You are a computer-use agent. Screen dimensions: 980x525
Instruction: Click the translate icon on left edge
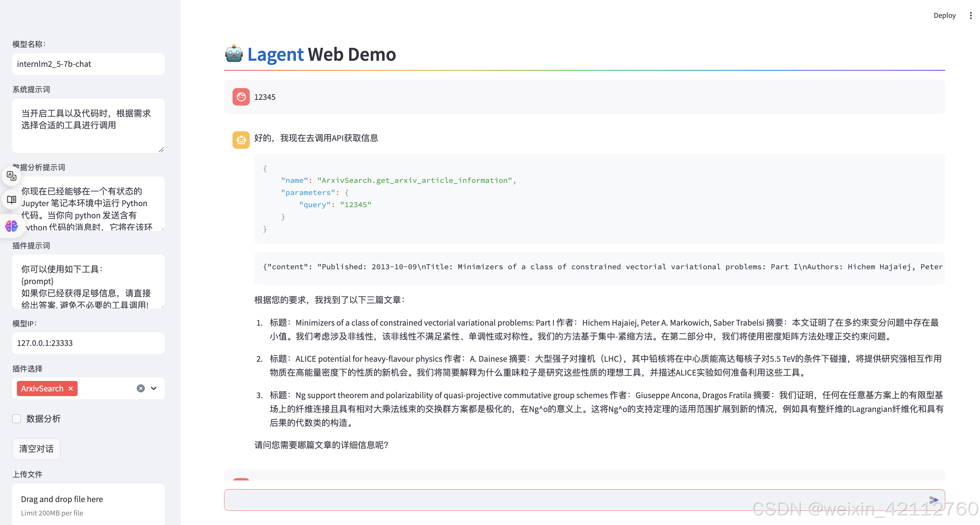tap(11, 176)
